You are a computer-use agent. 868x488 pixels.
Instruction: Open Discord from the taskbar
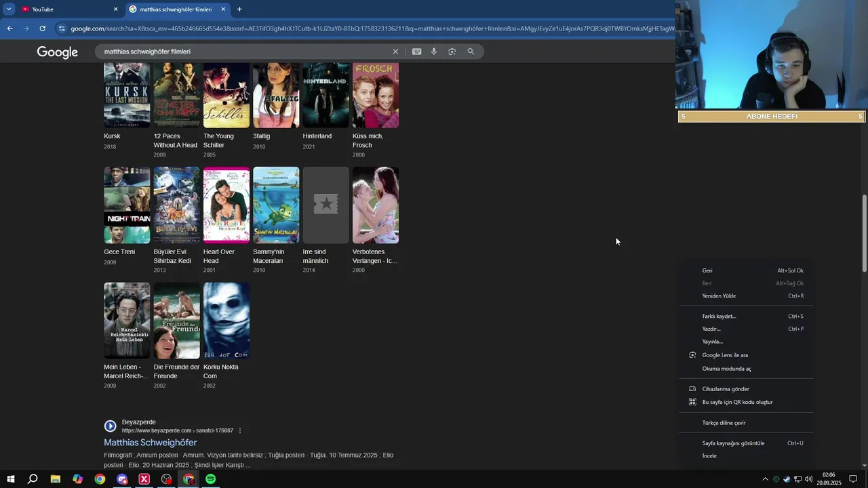122,479
